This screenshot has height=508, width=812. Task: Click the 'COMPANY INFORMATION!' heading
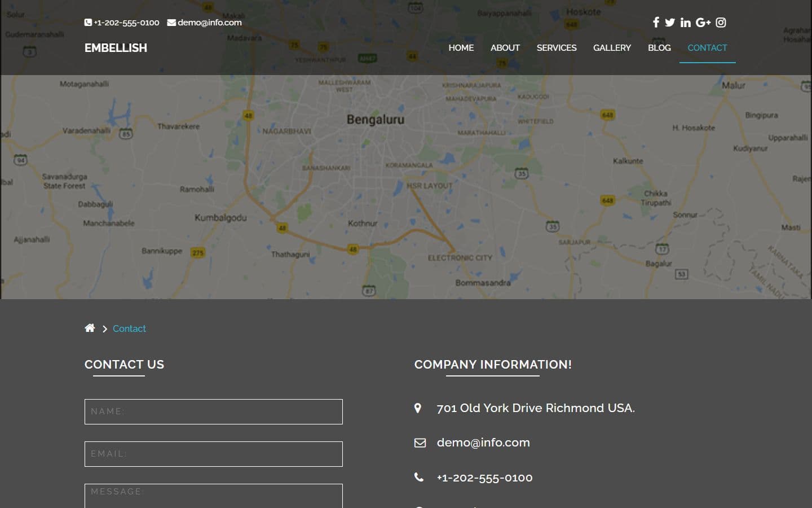(x=493, y=365)
